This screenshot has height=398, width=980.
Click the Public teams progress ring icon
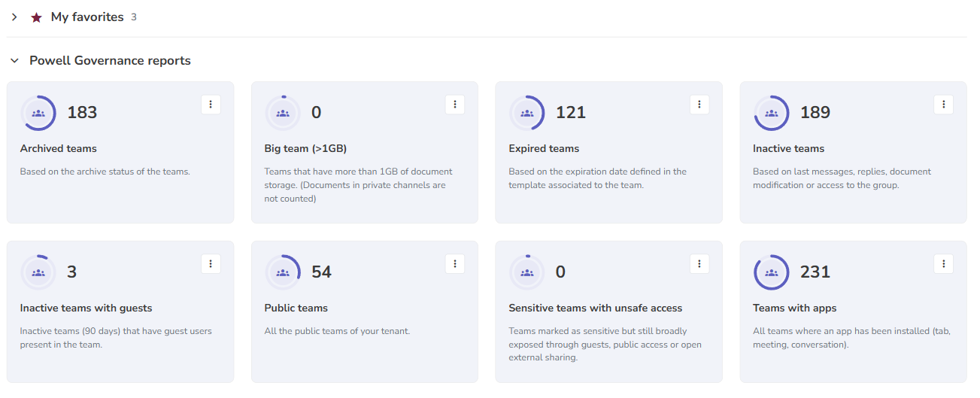click(283, 272)
